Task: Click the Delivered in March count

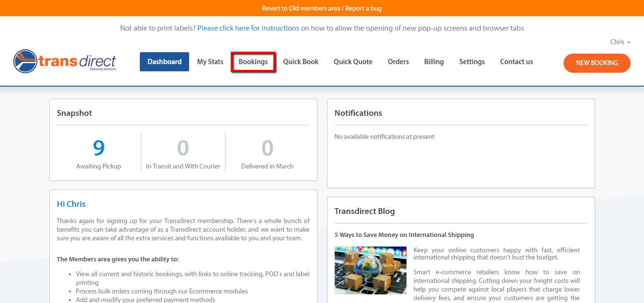Action: point(267,148)
